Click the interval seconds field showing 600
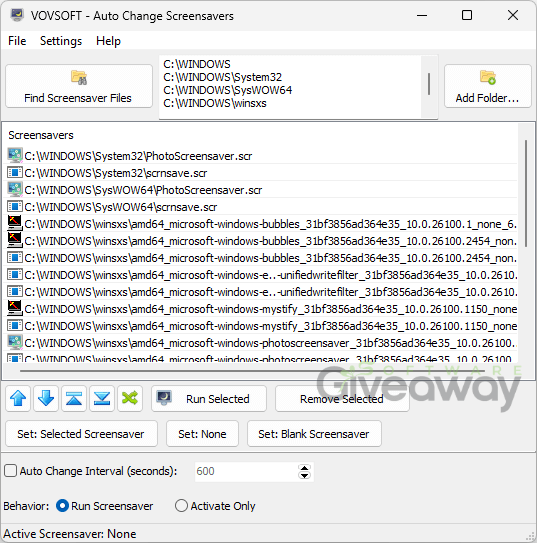 point(246,471)
